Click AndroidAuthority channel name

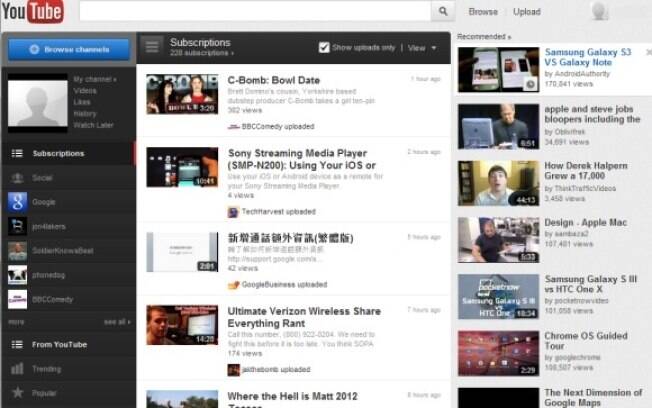click(x=581, y=74)
